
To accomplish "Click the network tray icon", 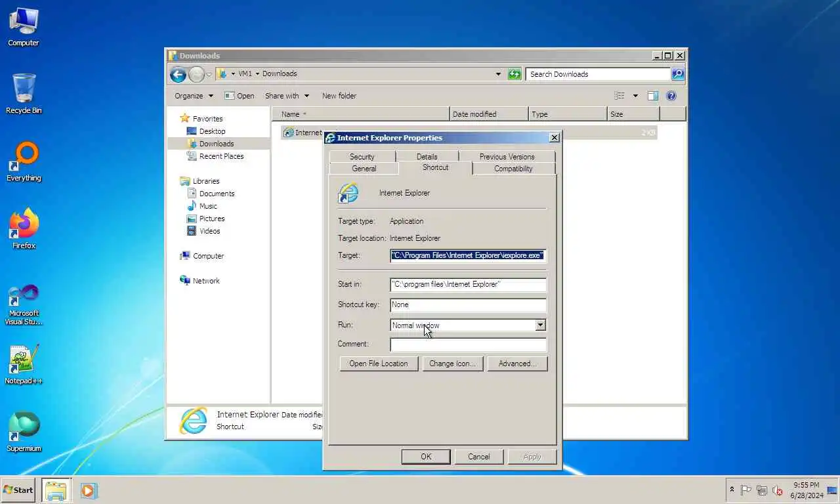I will click(762, 490).
